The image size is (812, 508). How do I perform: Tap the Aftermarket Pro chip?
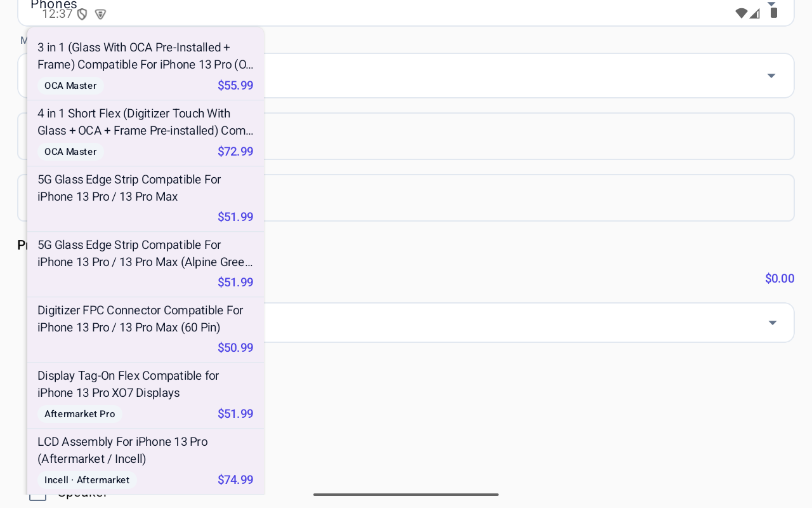coord(80,414)
